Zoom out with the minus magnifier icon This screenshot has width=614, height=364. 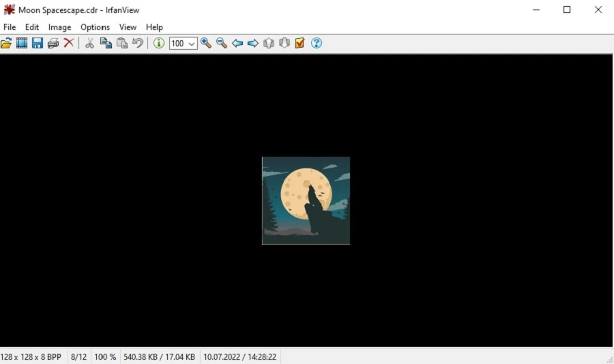[222, 43]
